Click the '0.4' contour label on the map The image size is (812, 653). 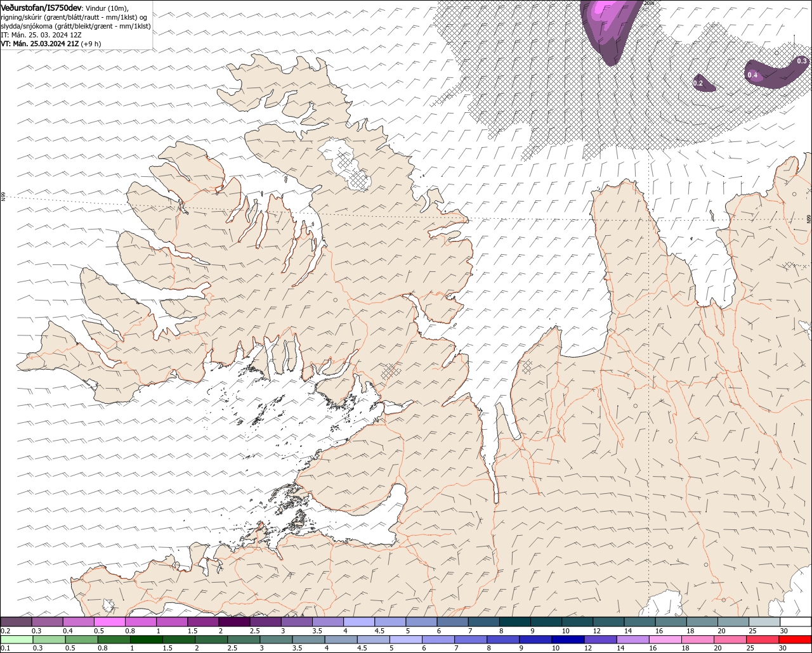coord(752,75)
